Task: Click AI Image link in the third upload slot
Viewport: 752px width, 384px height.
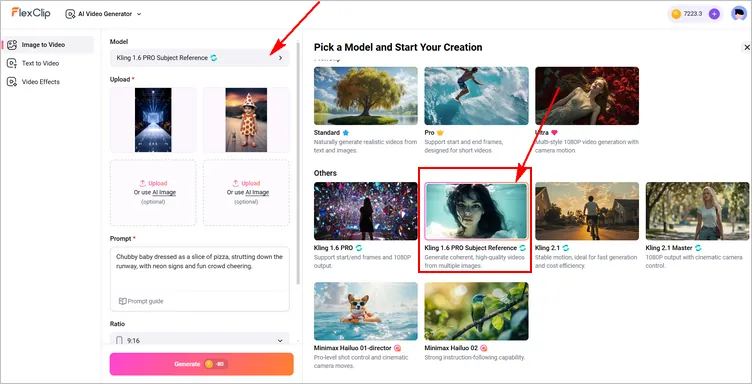Action: pos(164,192)
